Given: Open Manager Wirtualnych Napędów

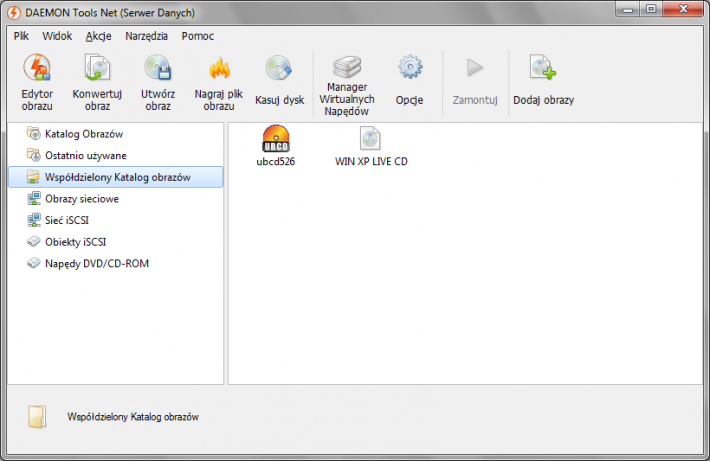Looking at the screenshot, I should point(347,85).
